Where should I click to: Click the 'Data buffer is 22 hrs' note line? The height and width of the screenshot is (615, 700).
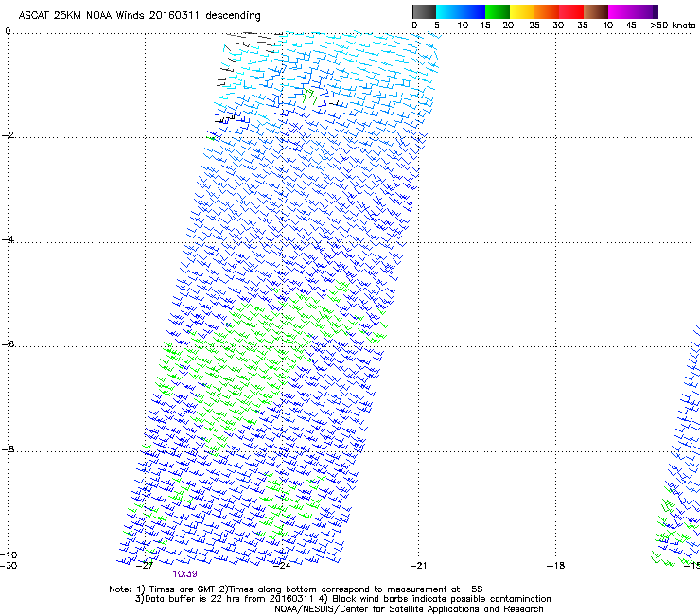[342, 599]
